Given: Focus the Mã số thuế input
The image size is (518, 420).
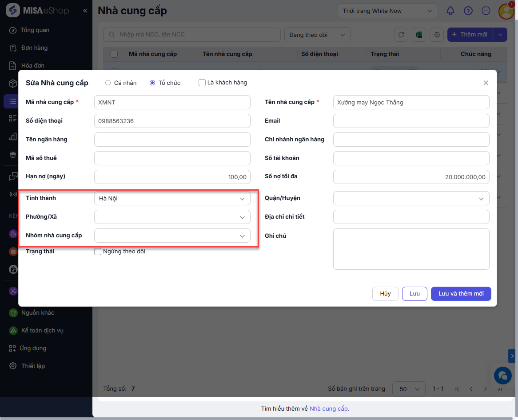Looking at the screenshot, I should [x=172, y=158].
